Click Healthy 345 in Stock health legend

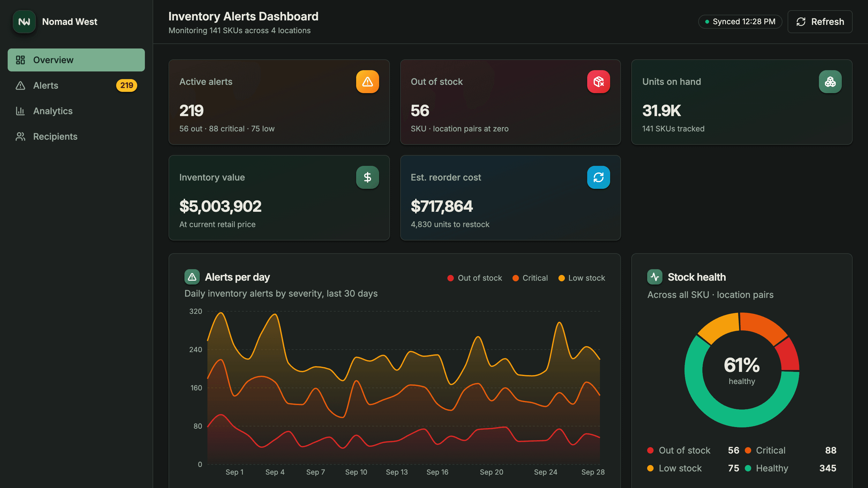point(790,468)
